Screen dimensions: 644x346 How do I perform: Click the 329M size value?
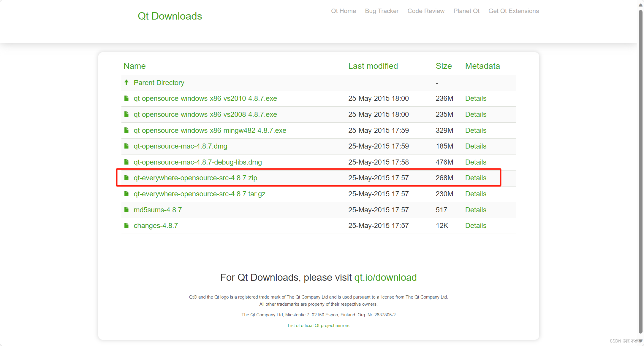pyautogui.click(x=444, y=130)
